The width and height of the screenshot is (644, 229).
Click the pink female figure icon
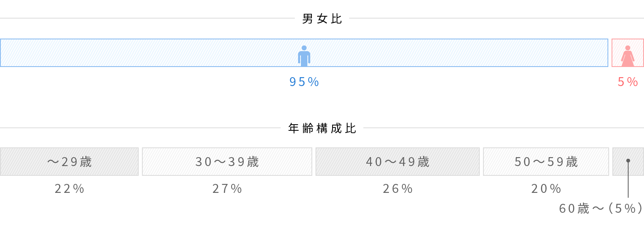click(x=628, y=56)
